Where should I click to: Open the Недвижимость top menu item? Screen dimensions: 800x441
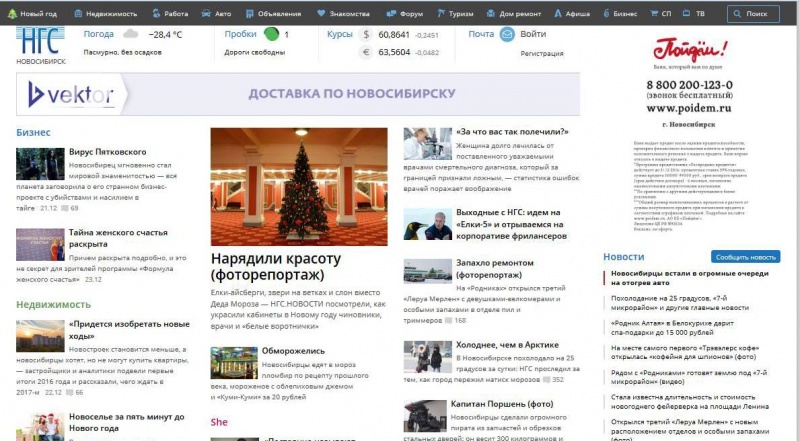point(105,14)
